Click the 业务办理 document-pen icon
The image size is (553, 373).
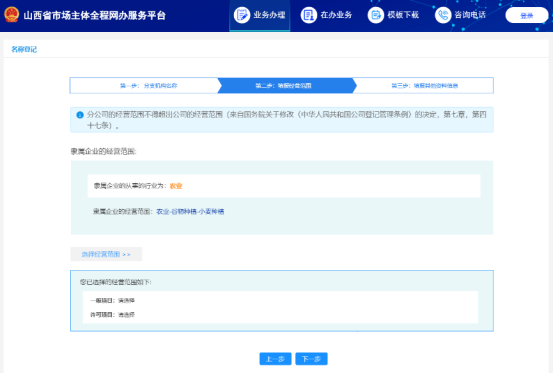tap(242, 15)
